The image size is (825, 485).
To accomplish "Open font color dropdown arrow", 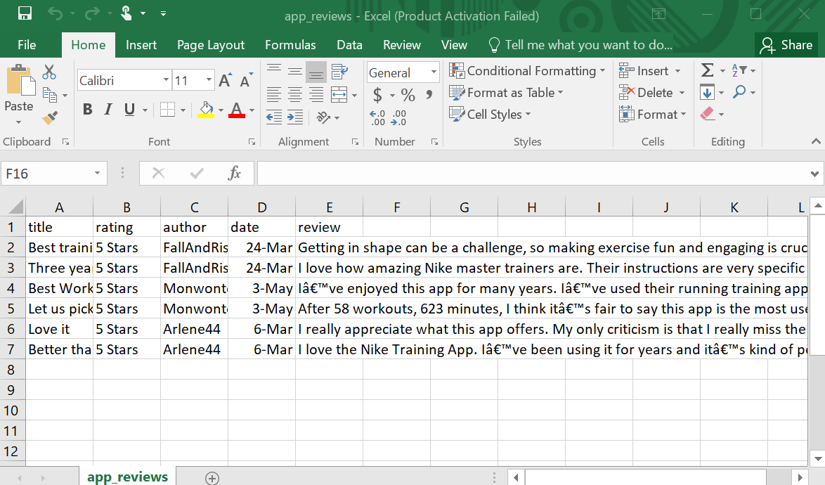I will 252,110.
